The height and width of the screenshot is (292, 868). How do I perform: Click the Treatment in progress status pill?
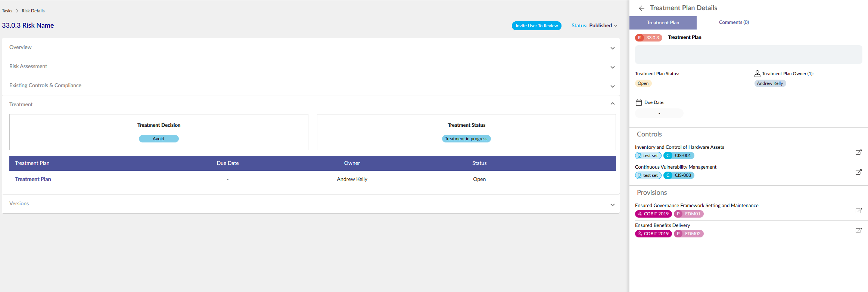466,139
